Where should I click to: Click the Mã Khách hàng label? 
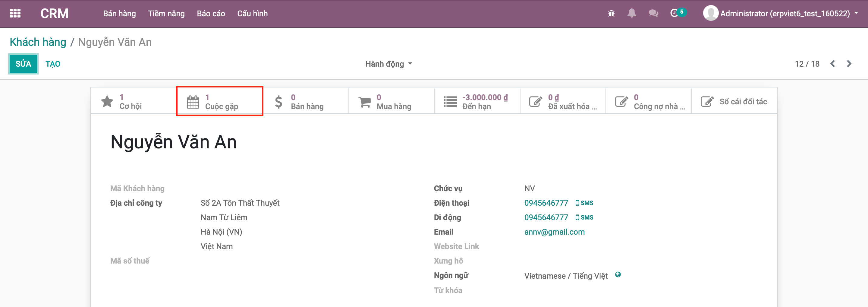coord(137,188)
